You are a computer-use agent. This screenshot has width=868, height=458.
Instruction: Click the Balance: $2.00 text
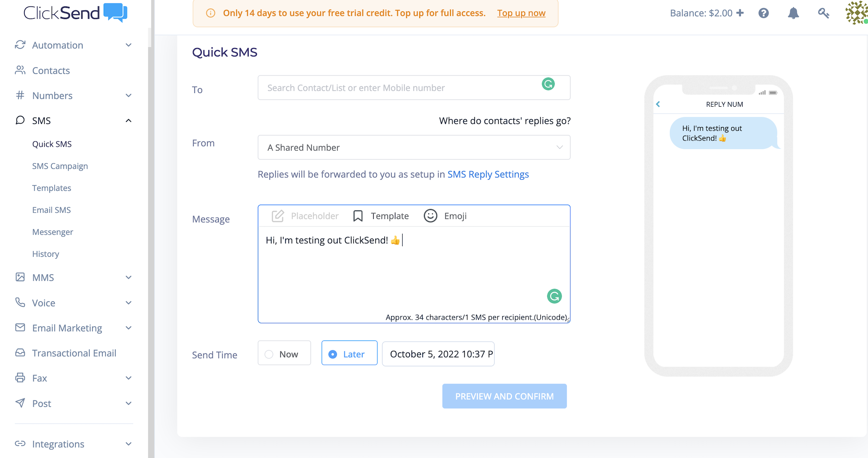tap(701, 13)
